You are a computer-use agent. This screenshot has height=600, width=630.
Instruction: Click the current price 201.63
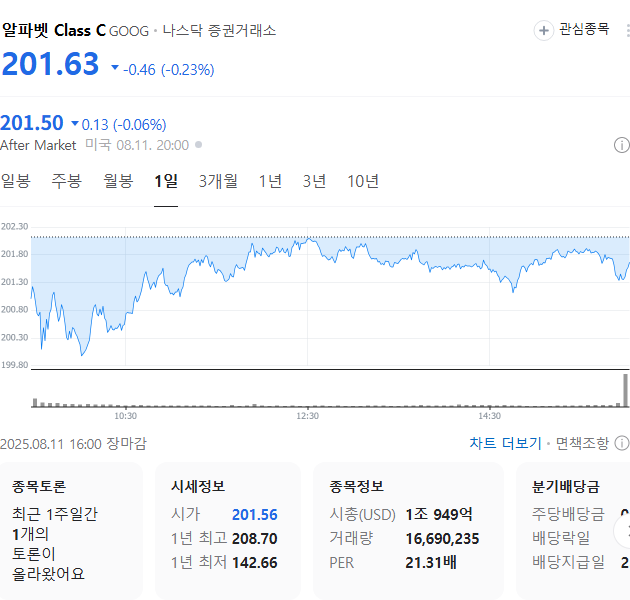(50, 64)
